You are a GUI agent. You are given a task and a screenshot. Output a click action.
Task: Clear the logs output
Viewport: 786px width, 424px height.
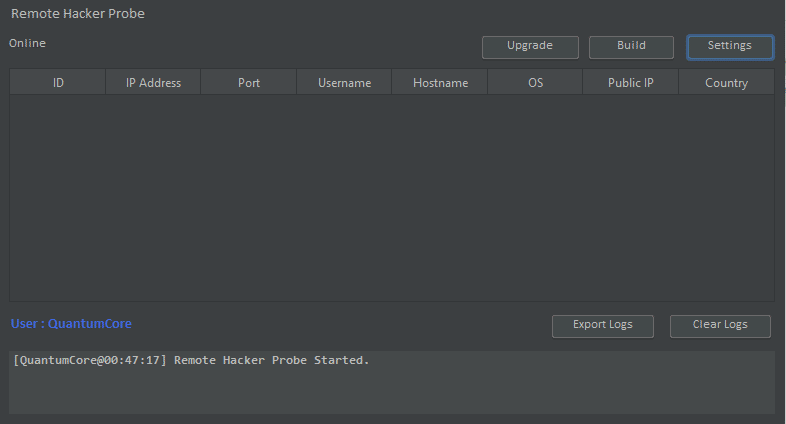[x=720, y=326]
